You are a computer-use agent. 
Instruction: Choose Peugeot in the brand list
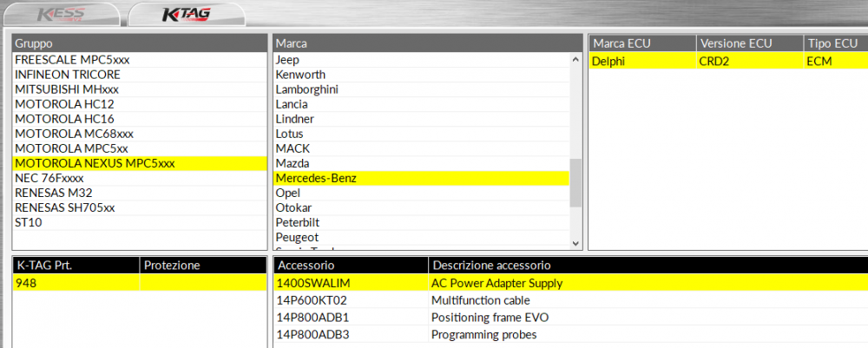click(x=297, y=237)
